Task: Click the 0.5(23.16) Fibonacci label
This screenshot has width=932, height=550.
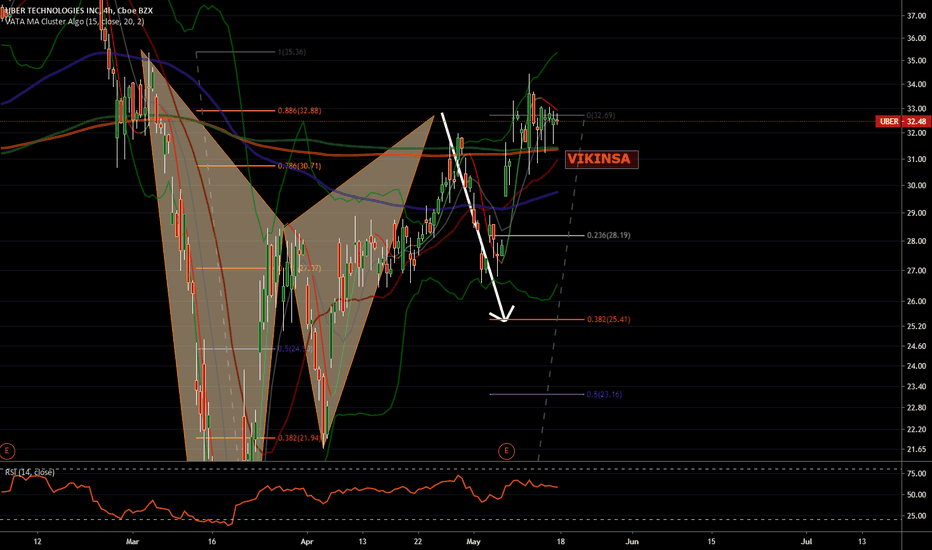Action: (604, 394)
